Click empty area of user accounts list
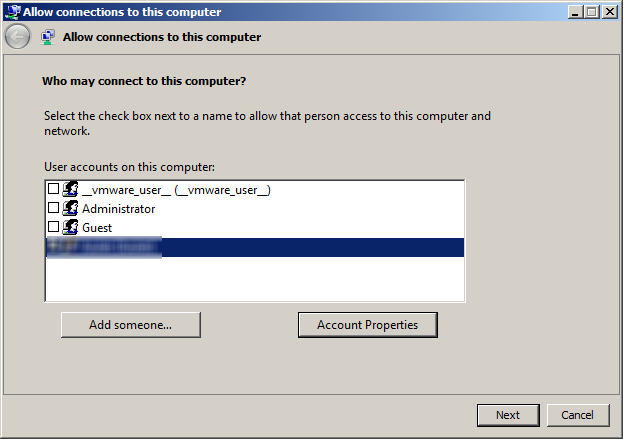Viewport: 623px width, 439px height. (255, 279)
